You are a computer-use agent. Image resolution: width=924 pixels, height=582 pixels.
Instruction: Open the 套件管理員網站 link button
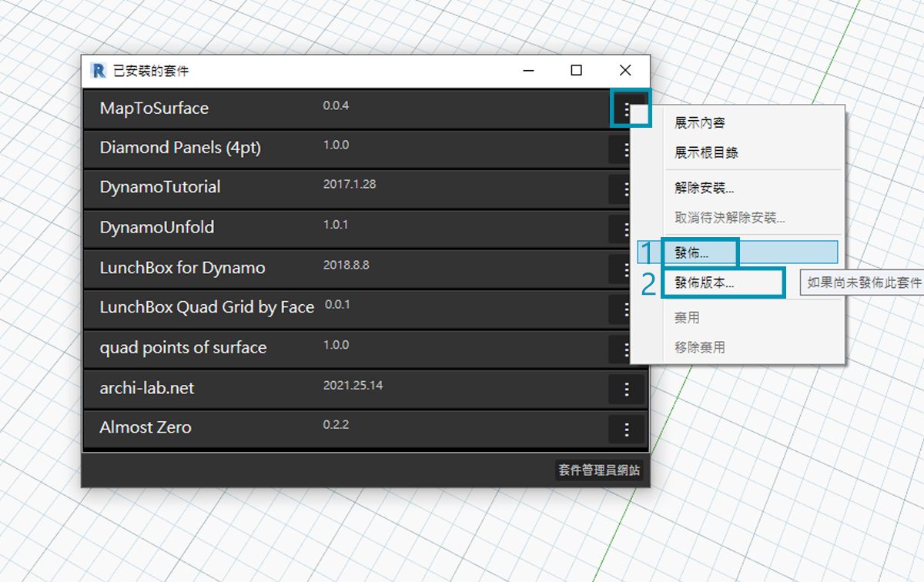(599, 470)
